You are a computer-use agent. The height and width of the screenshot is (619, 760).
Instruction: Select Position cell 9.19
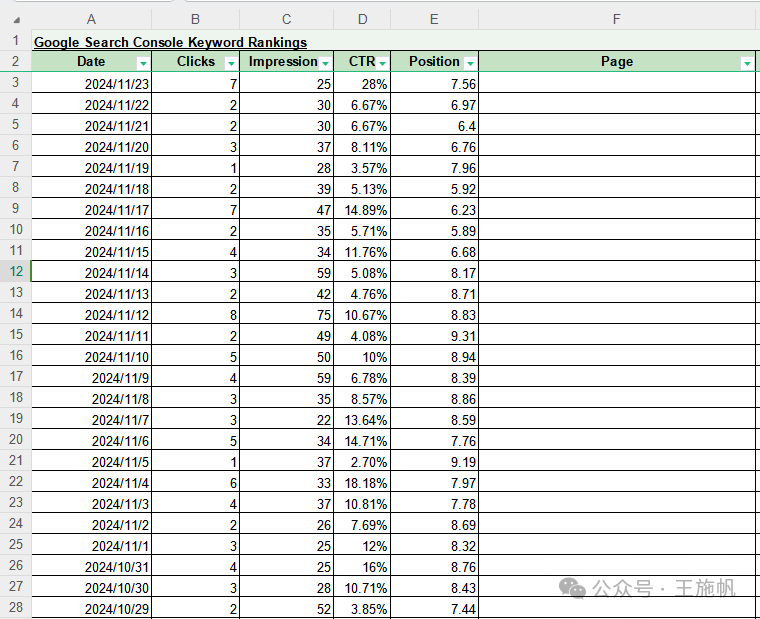[434, 462]
